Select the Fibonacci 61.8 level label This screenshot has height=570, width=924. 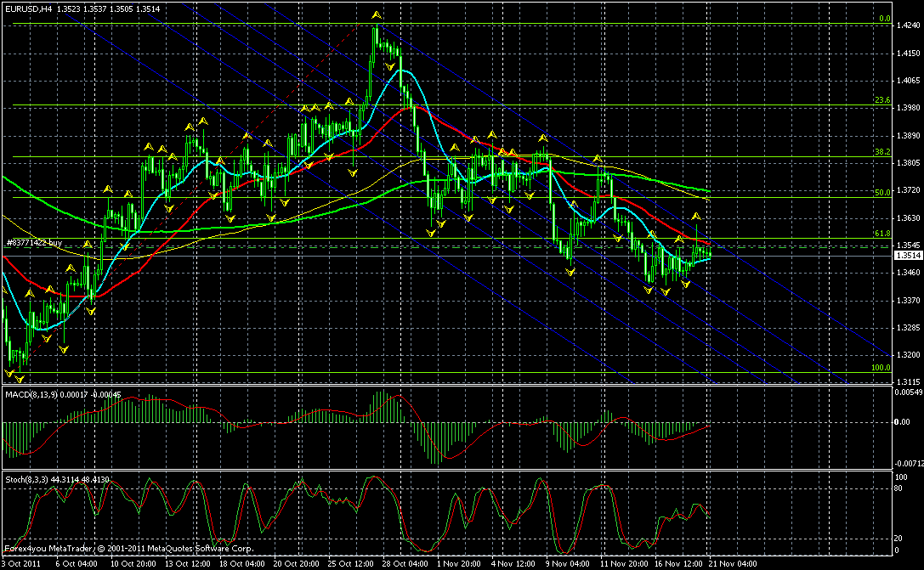pos(882,234)
